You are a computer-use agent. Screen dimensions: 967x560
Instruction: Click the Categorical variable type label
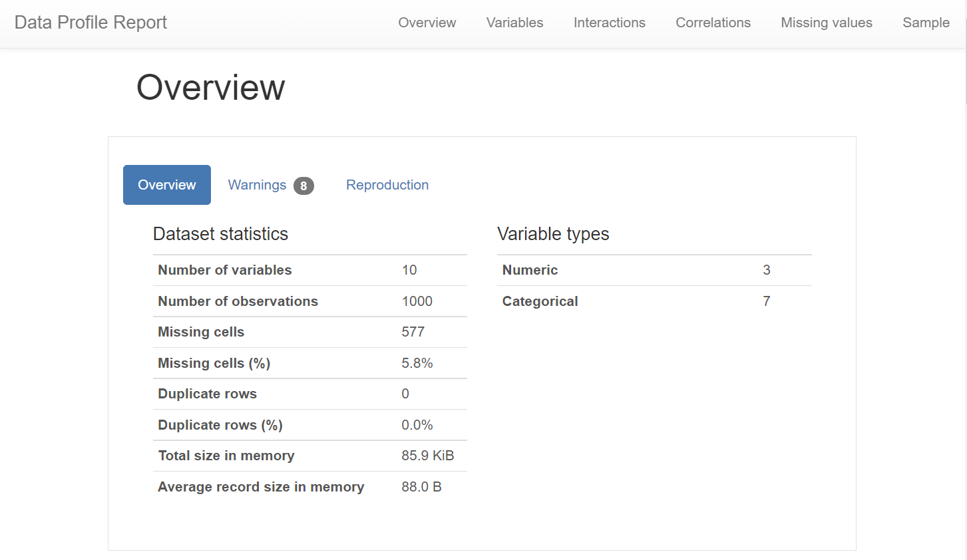tap(540, 301)
